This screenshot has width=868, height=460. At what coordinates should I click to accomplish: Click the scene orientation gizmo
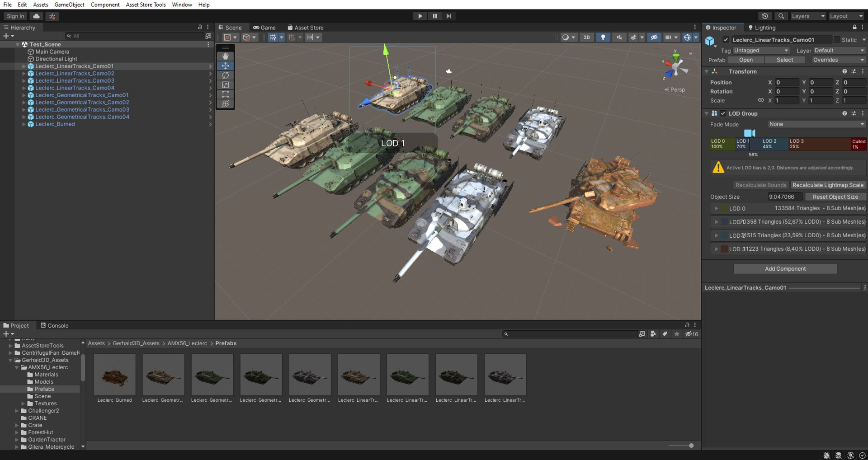675,67
